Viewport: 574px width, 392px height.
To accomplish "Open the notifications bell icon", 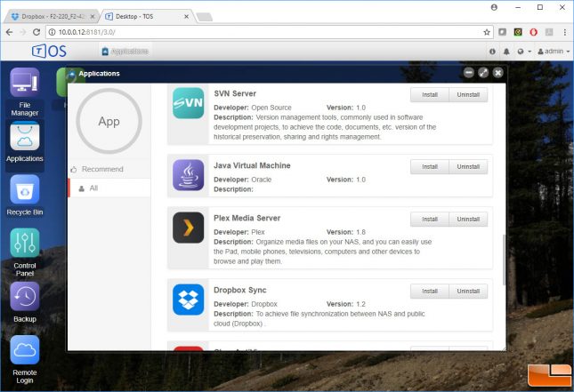I will [x=506, y=52].
